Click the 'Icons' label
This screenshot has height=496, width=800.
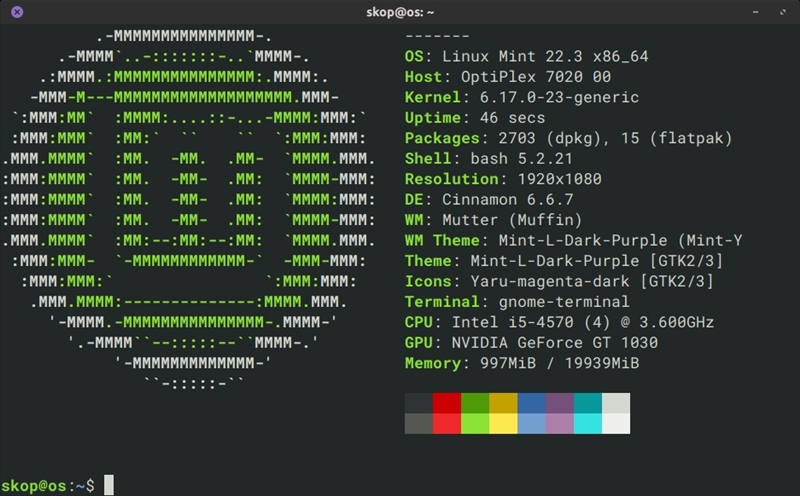pyautogui.click(x=428, y=281)
